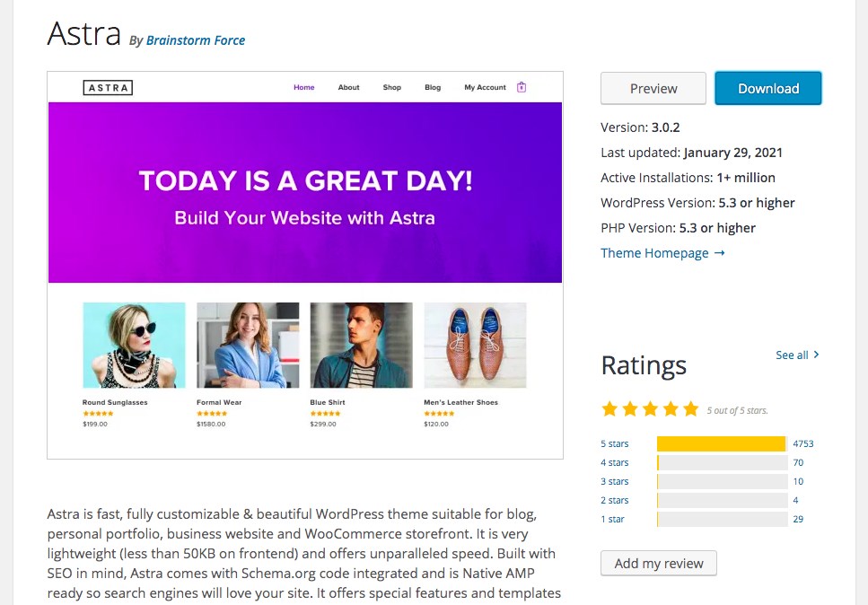868x605 pixels.
Task: Click the Add my review button
Action: coord(659,563)
